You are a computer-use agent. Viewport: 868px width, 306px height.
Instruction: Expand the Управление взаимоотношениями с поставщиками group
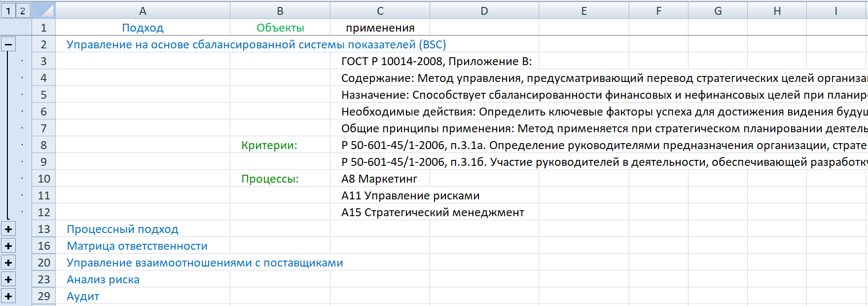[x=8, y=263]
